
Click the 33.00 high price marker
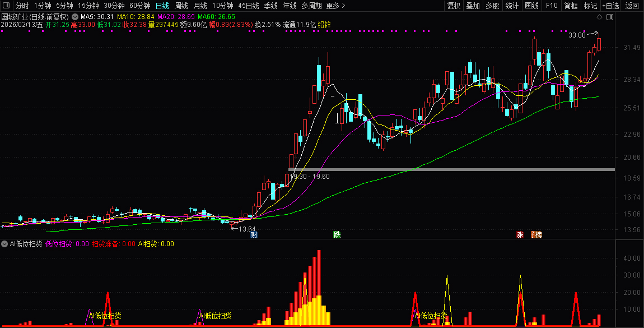[x=577, y=35]
